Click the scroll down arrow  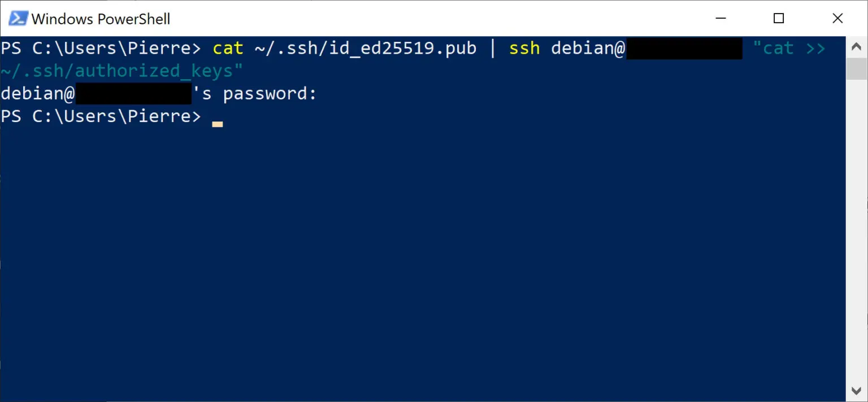point(857,390)
